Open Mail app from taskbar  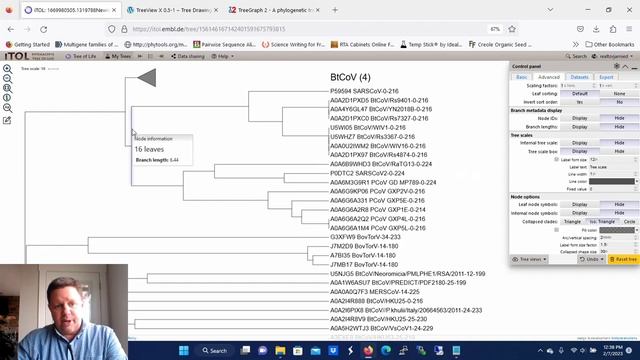tap(316, 351)
